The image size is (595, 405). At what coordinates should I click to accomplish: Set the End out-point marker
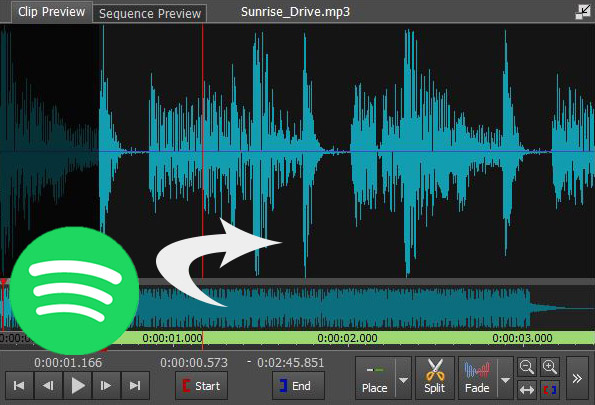[x=298, y=386]
